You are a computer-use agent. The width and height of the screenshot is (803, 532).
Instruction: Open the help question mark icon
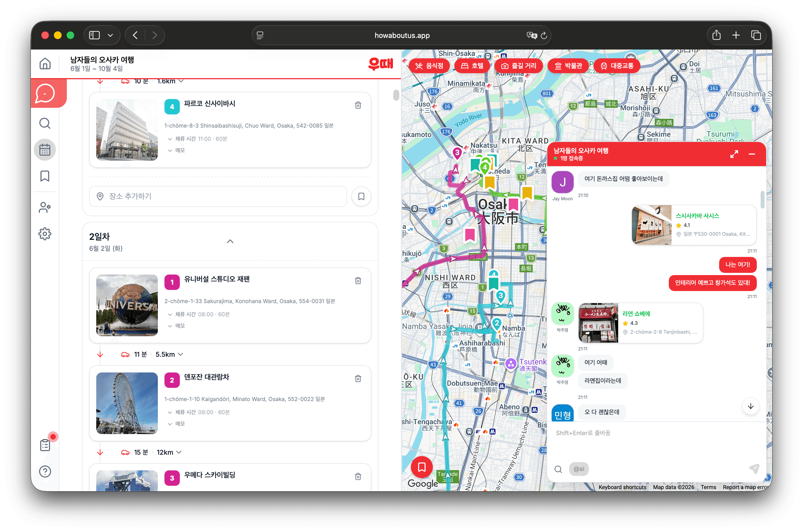pos(45,471)
